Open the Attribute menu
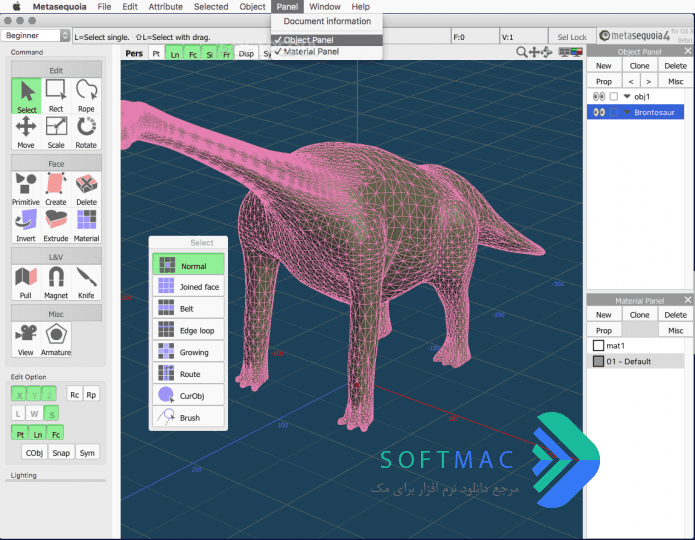This screenshot has width=695, height=540. point(165,7)
